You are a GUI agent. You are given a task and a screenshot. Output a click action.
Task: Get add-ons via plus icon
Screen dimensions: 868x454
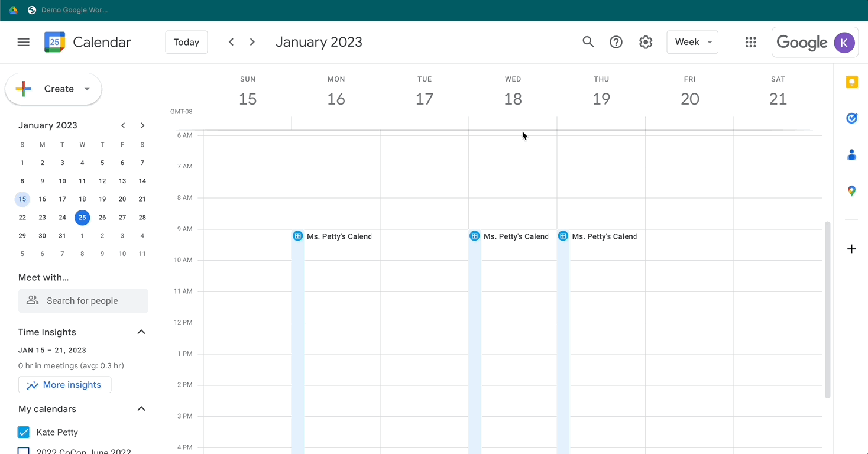851,249
